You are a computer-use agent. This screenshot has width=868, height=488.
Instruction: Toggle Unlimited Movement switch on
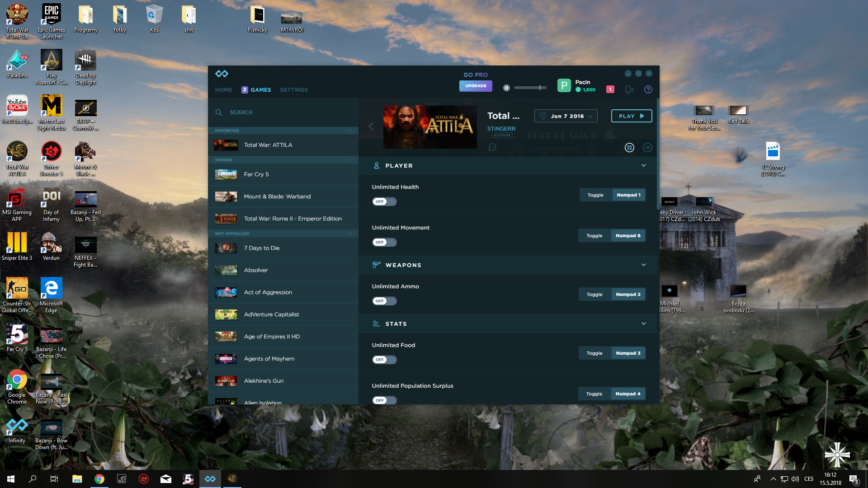tap(384, 242)
